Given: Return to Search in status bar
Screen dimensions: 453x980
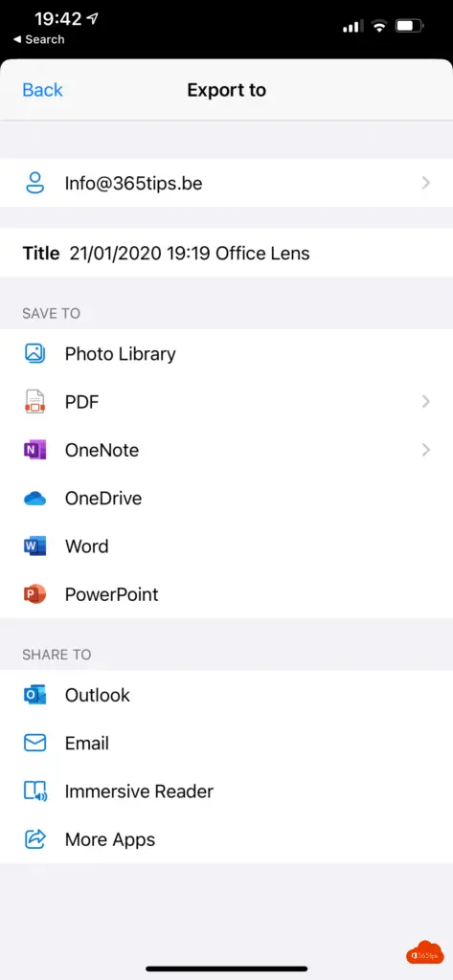Looking at the screenshot, I should tap(39, 39).
